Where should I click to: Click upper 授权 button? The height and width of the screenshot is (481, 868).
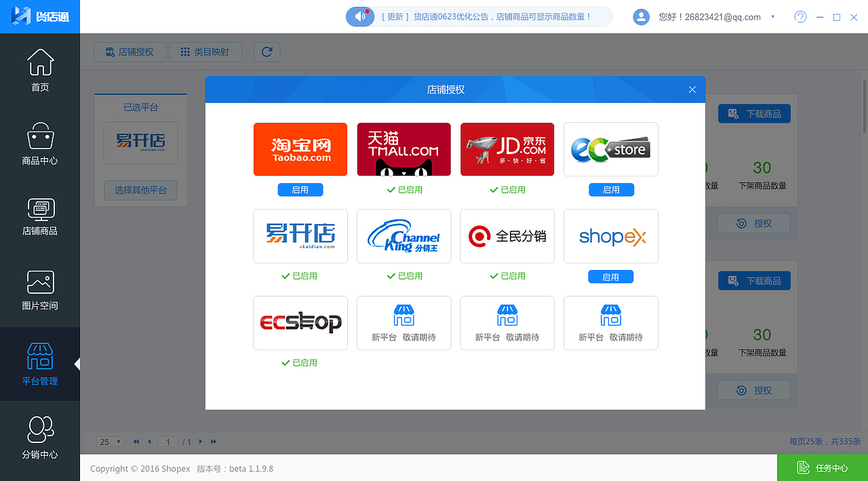coord(754,223)
